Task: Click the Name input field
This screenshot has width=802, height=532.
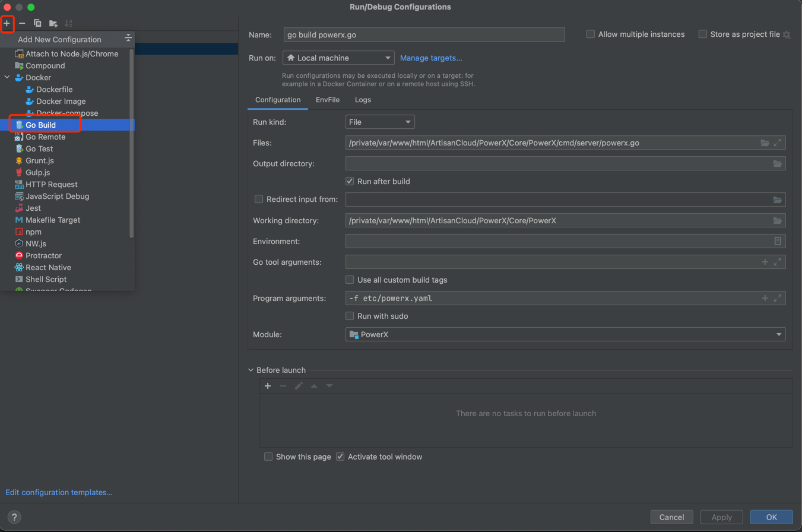Action: tap(424, 34)
